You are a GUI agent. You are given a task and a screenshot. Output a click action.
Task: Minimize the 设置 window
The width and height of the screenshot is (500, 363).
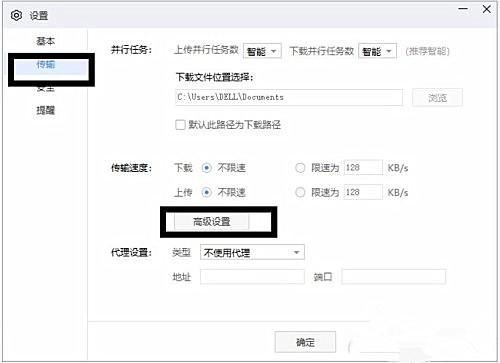tap(463, 9)
